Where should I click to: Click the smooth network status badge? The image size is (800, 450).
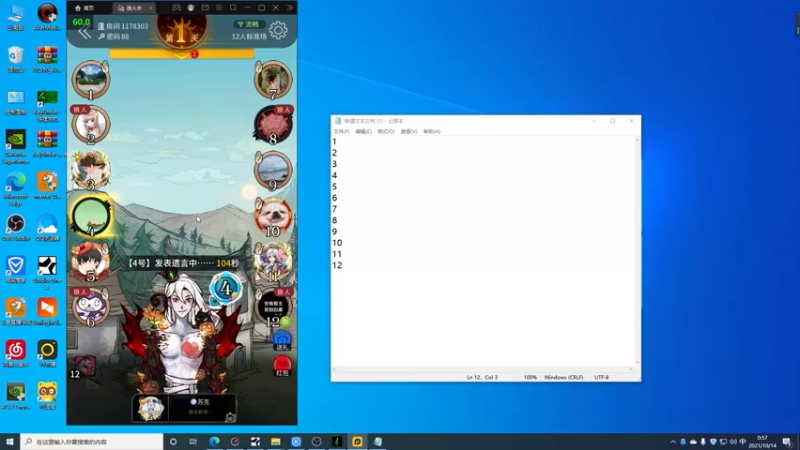[248, 24]
